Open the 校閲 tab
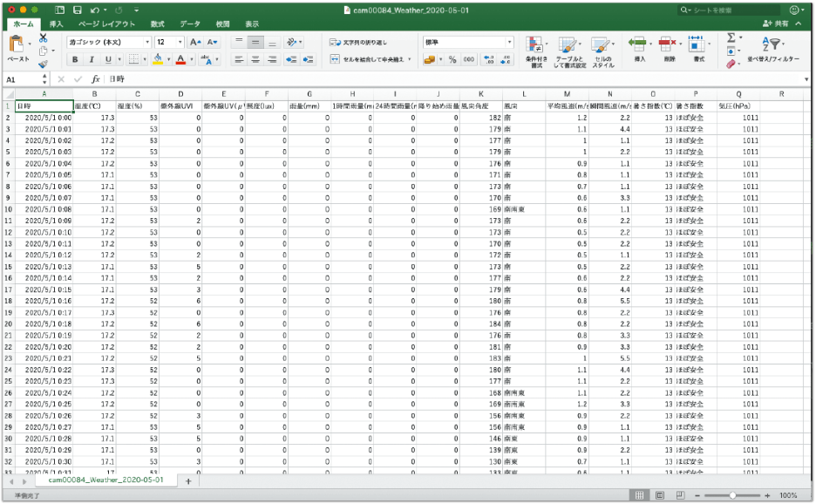This screenshot has width=816, height=504. click(222, 24)
